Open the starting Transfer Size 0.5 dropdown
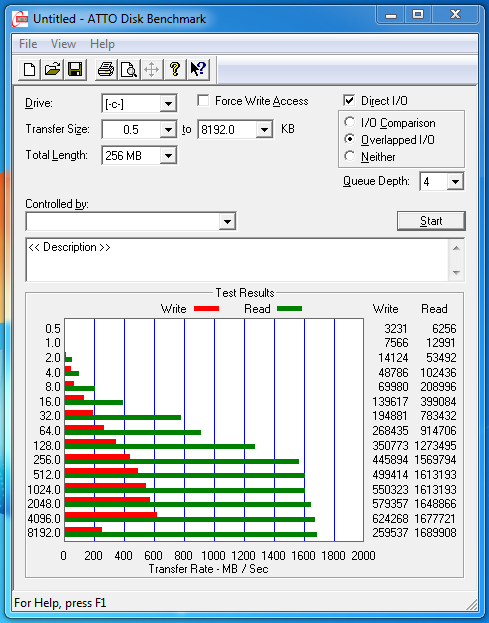 point(168,130)
